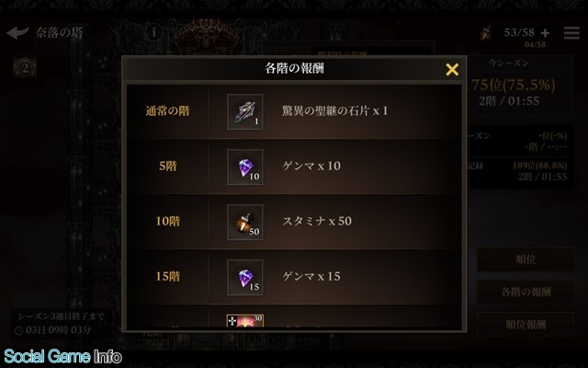
Task: Tap the level 2 badge on the left
Action: (25, 68)
